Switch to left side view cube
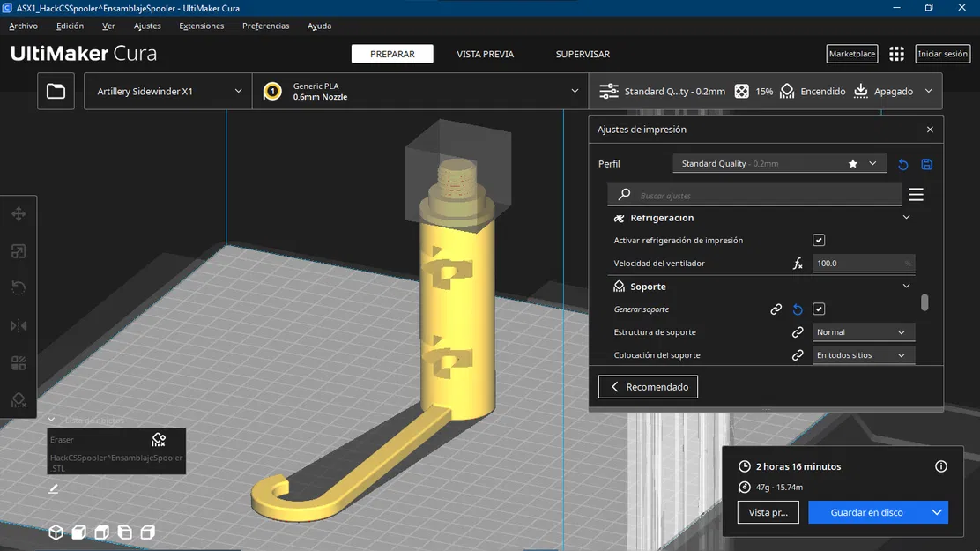 (125, 532)
